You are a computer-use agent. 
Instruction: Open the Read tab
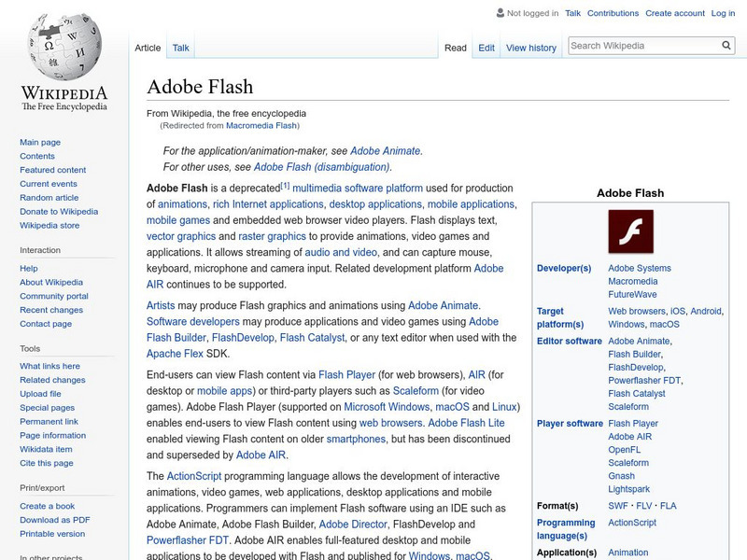click(455, 47)
